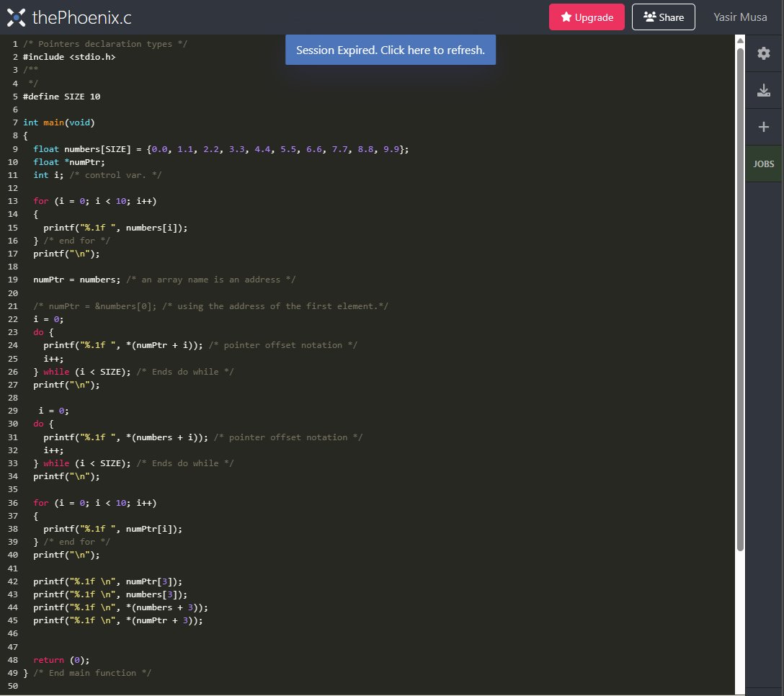Click 'printf("%.1f ", numPtr[i]);' on line 38
Image resolution: width=784 pixels, height=696 pixels.
tap(113, 529)
